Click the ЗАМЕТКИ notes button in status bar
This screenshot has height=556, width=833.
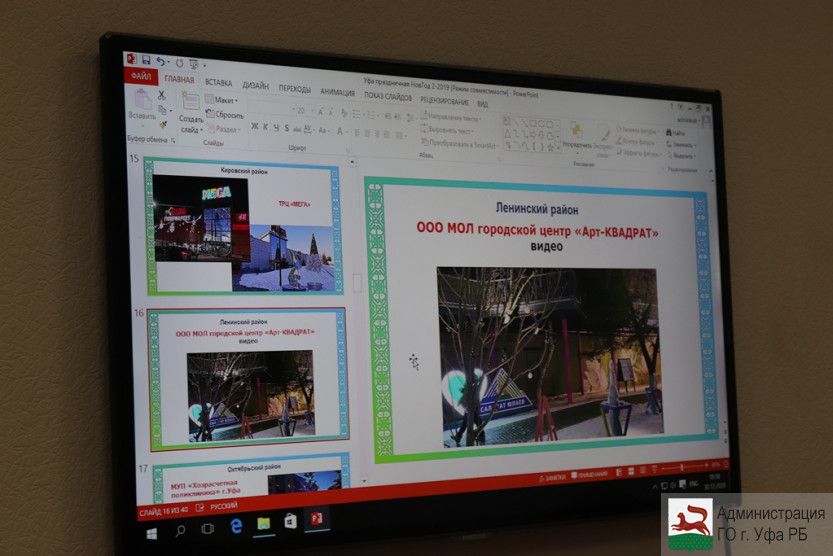click(552, 478)
